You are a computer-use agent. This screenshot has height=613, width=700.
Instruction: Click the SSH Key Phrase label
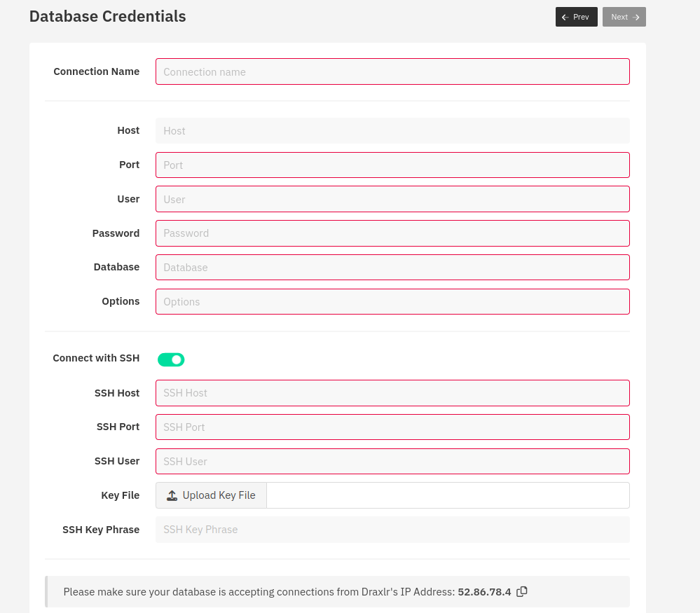(101, 530)
